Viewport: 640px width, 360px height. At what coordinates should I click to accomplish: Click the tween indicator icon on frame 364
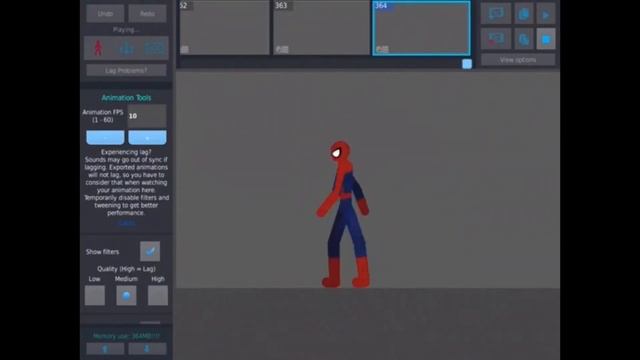pyautogui.click(x=382, y=49)
